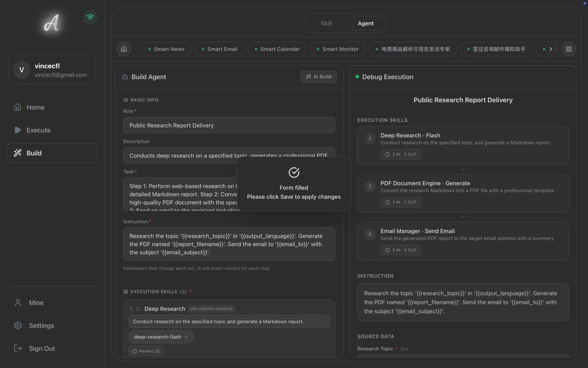
Task: Click the robot icon beside Build Agent
Action: click(125, 77)
